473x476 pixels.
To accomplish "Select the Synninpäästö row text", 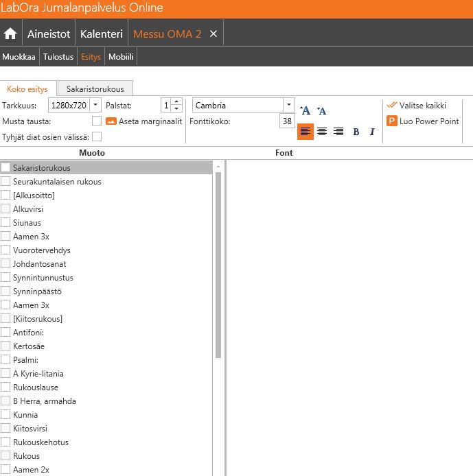I will click(x=37, y=291).
